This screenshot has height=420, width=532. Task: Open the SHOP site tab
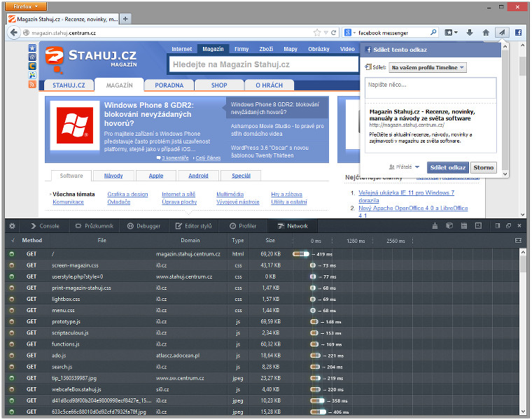click(219, 85)
